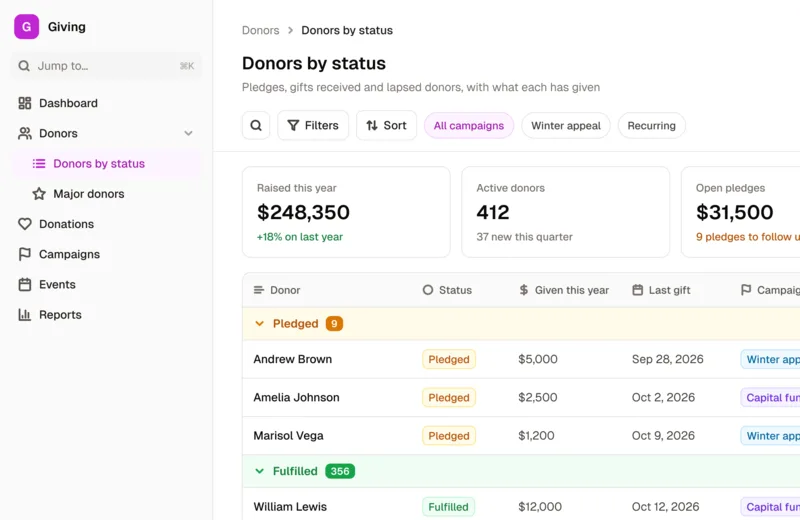The height and width of the screenshot is (520, 800).
Task: Open Campaigns in the sidebar
Action: click(x=106, y=254)
